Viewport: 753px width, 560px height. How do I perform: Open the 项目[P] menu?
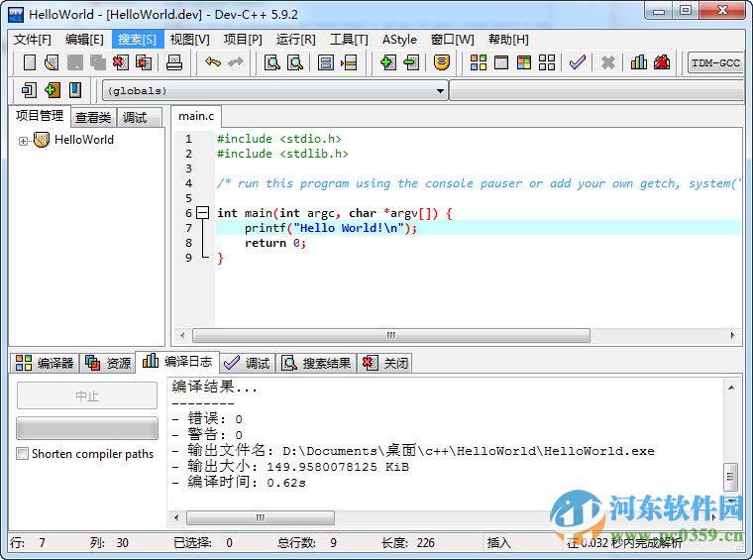pos(243,40)
